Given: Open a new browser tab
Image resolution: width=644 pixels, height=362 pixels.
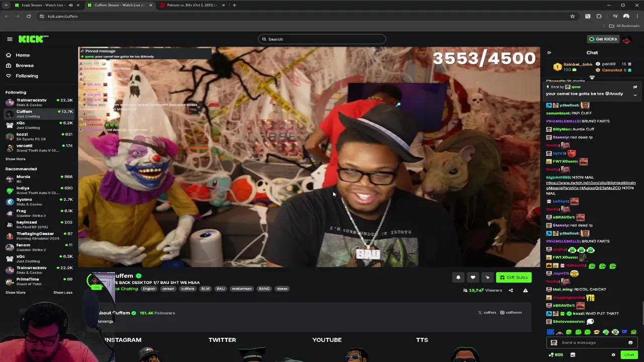Looking at the screenshot, I should tap(234, 5).
